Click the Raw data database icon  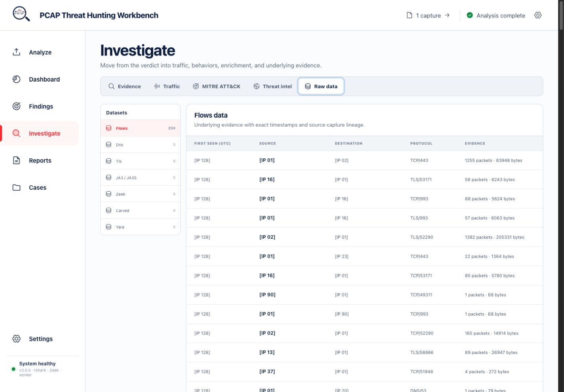[308, 86]
